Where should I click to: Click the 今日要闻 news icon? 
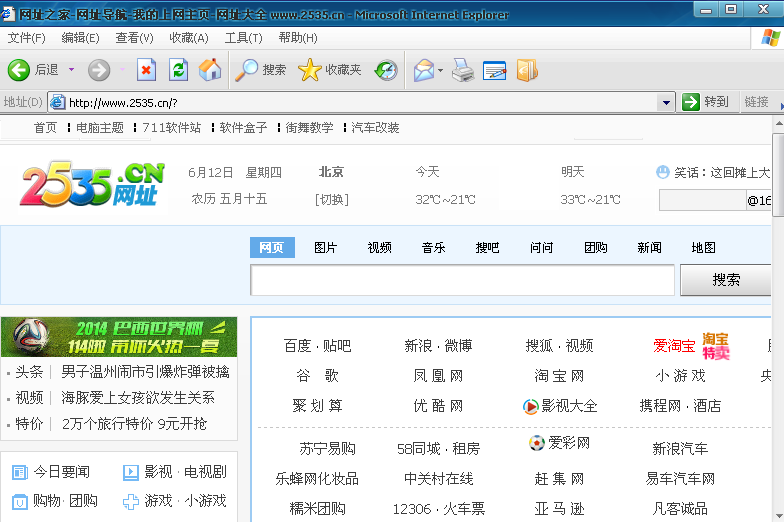tap(20, 472)
